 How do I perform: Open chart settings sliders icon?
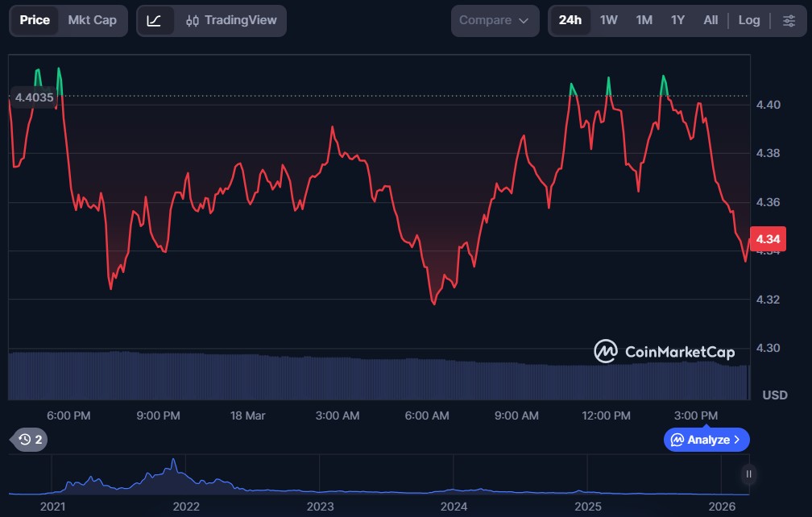(789, 20)
